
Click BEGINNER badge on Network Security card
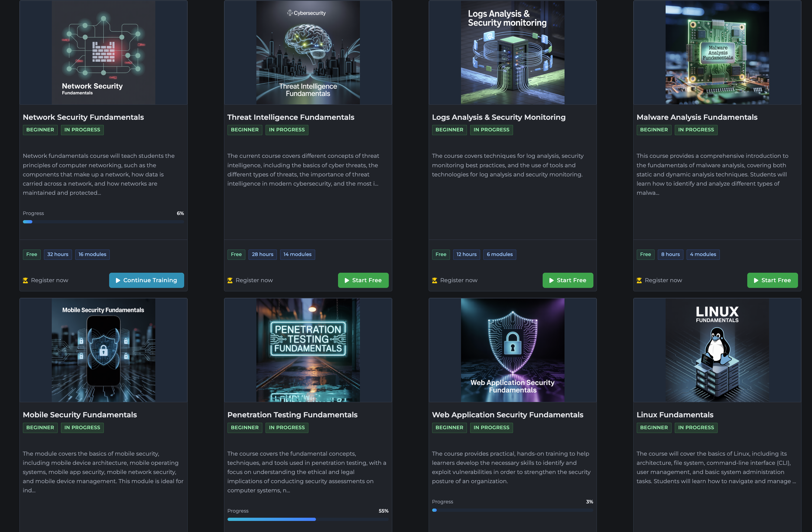pos(40,130)
